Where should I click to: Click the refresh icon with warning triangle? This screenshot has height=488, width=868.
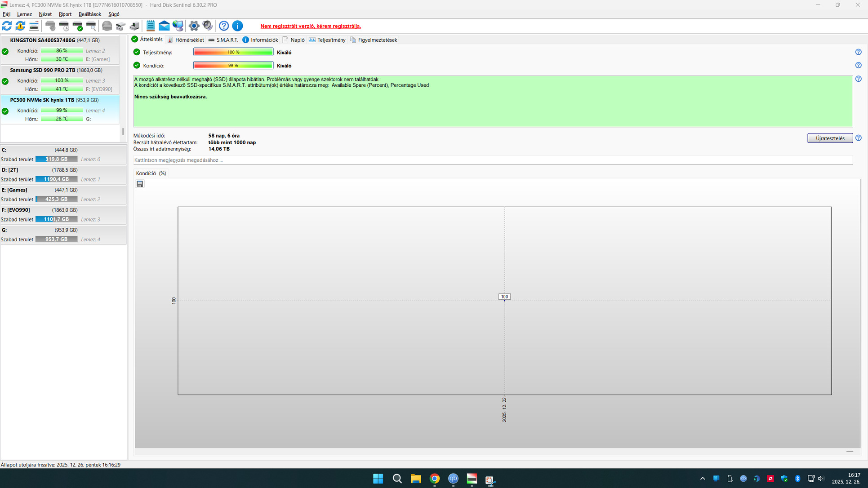pyautogui.click(x=20, y=26)
